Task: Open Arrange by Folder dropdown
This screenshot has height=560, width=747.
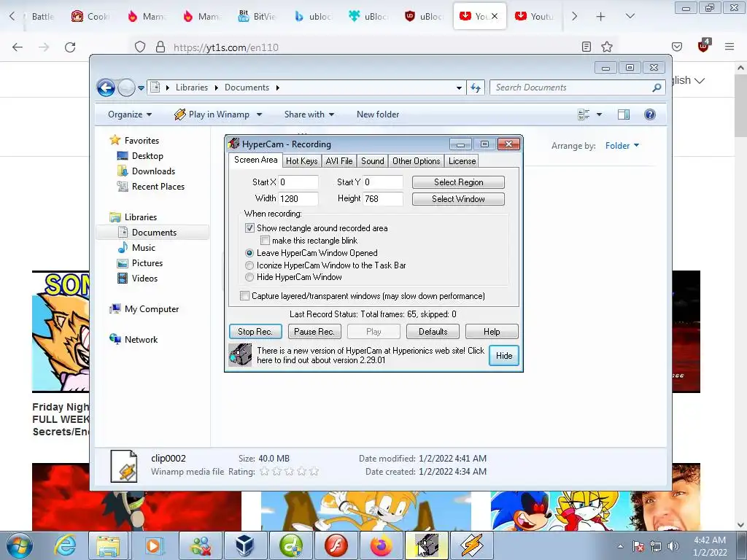Action: [622, 146]
